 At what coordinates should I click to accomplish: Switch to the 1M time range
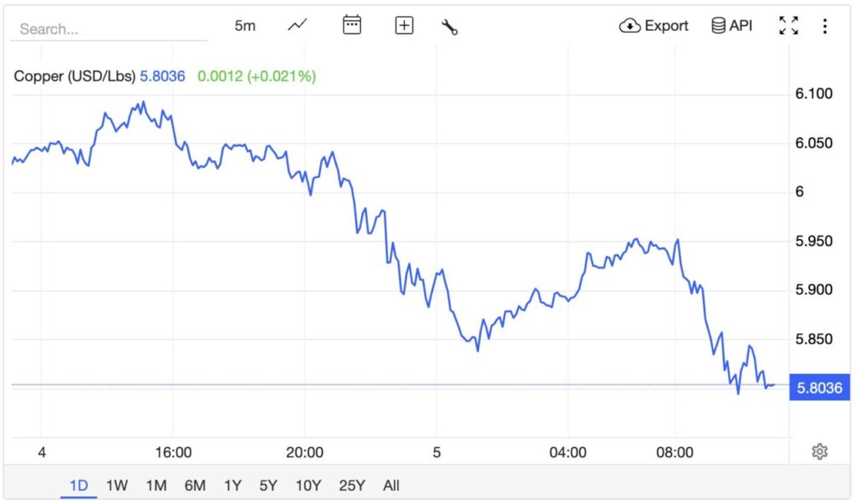coord(155,485)
